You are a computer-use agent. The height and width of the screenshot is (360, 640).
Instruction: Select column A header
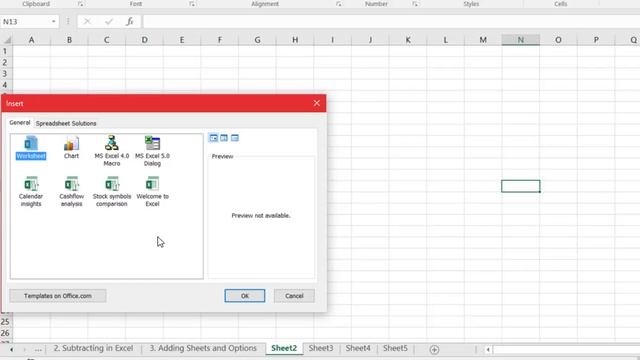point(31,40)
